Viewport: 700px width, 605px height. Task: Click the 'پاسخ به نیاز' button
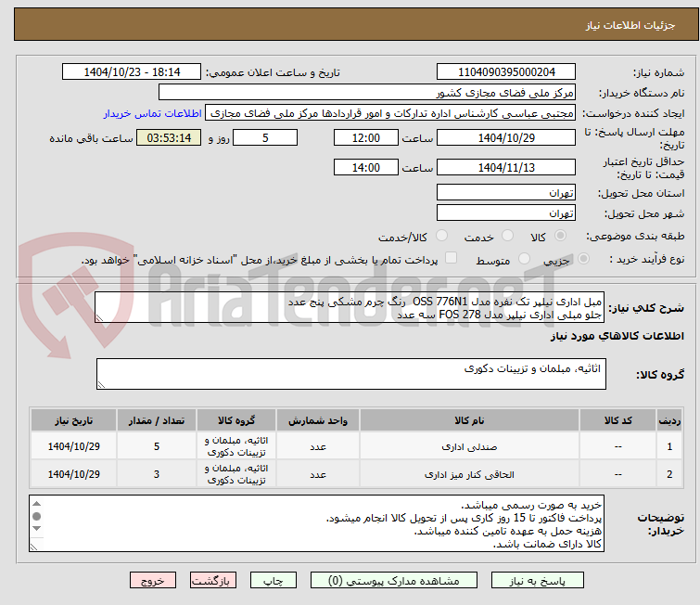click(537, 581)
